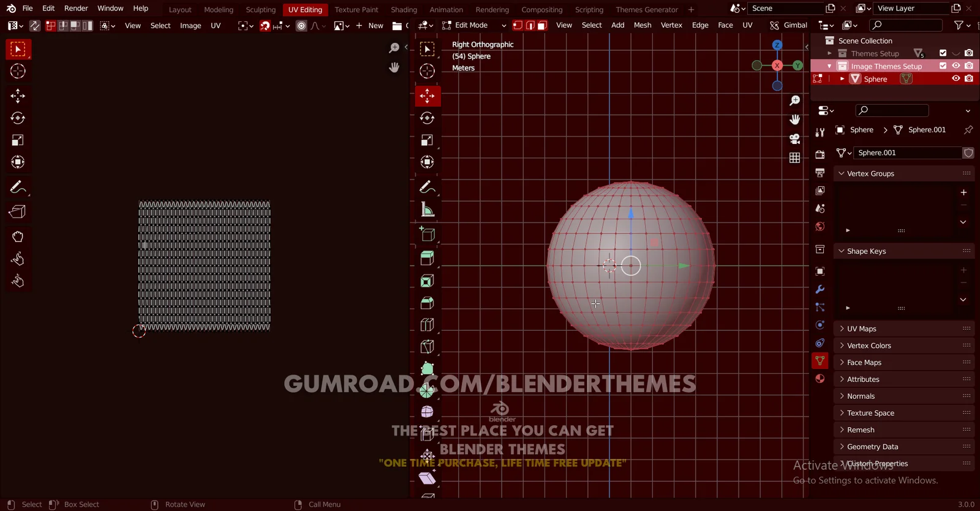Image resolution: width=980 pixels, height=511 pixels.
Task: Open the Physics properties tab
Action: click(x=820, y=325)
